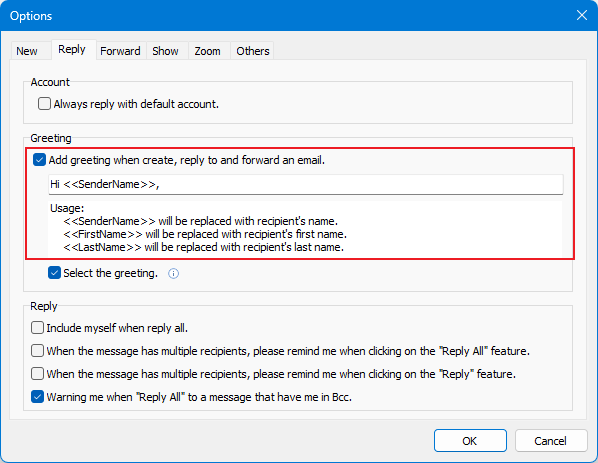
Task: Go to the Show tab
Action: [165, 51]
